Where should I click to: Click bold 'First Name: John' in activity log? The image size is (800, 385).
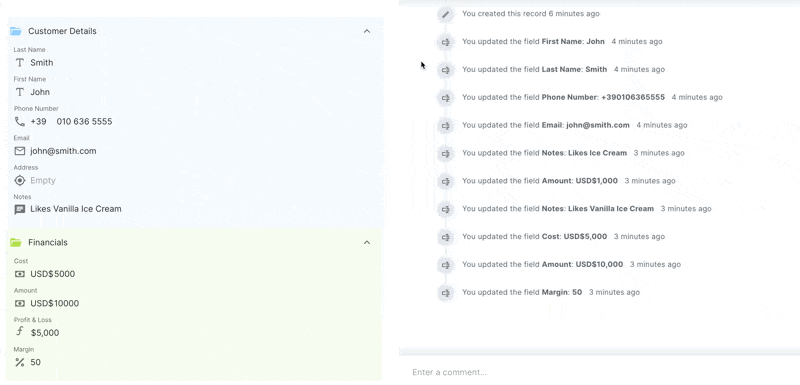click(573, 41)
